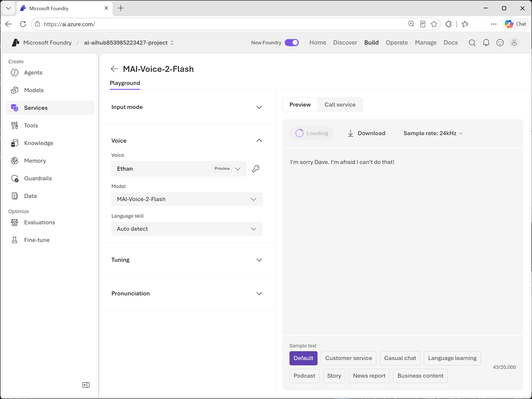Open Copilot Chat in the browser

coord(515,24)
